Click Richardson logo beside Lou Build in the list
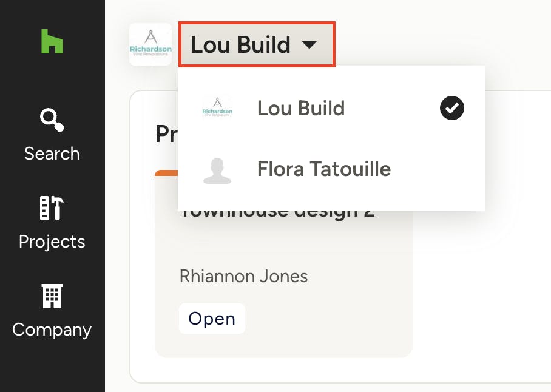Image resolution: width=551 pixels, height=392 pixels. pyautogui.click(x=217, y=109)
